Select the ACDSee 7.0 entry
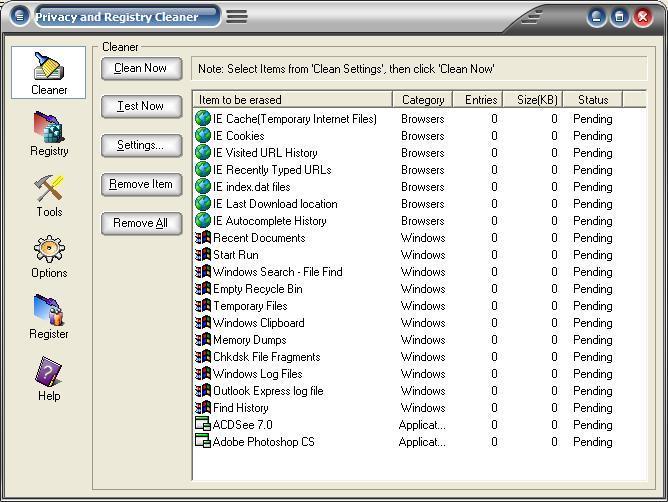 [242, 425]
